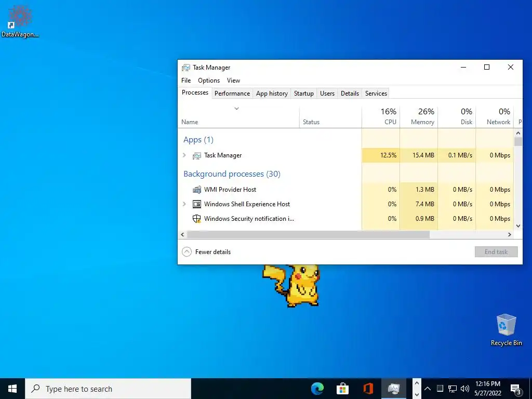Switch to the Startup tab
This screenshot has width=532, height=399.
(303, 94)
